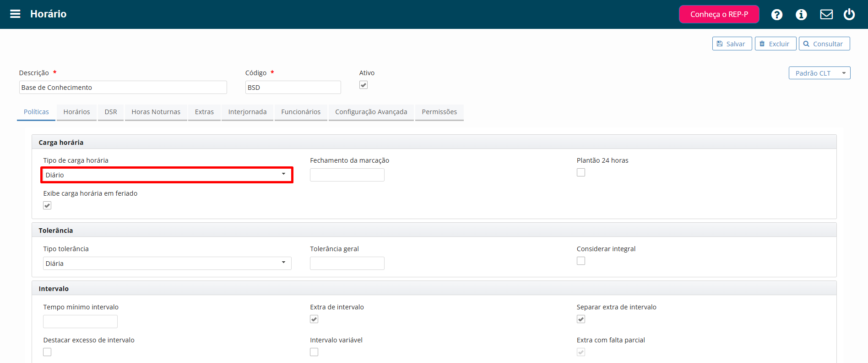Click the Salvar button
The image size is (868, 363).
732,44
